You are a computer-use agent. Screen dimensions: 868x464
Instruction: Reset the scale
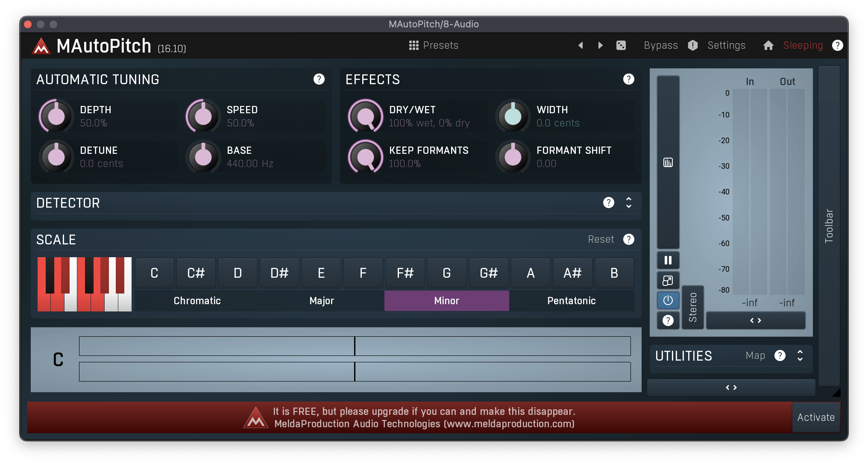coord(601,239)
